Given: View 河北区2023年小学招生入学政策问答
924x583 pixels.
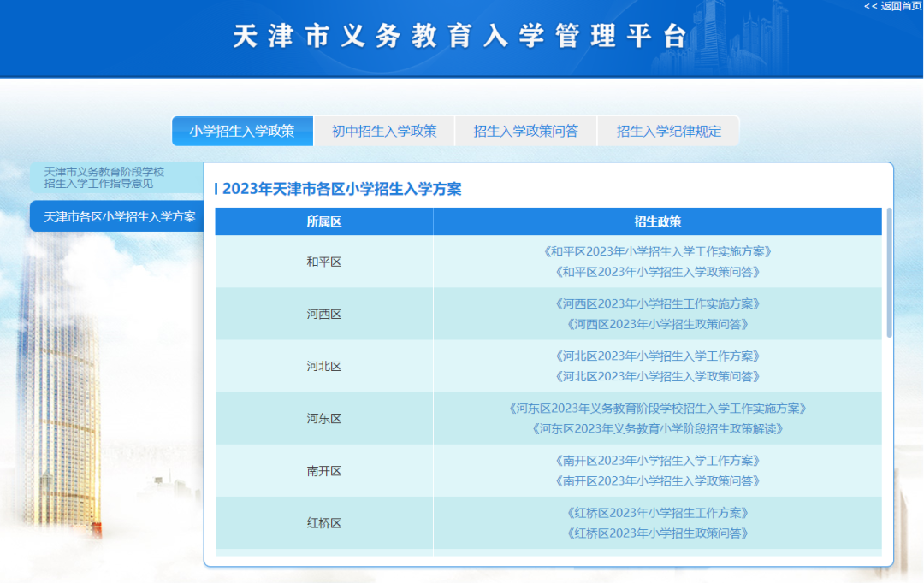Looking at the screenshot, I should [x=657, y=376].
